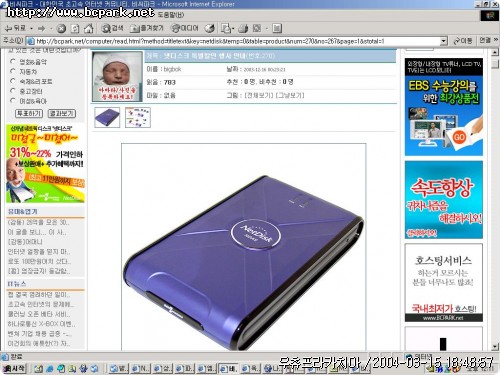Open the History icon in toolbar
Viewport: 500px width, 375px height.
coord(210,29)
